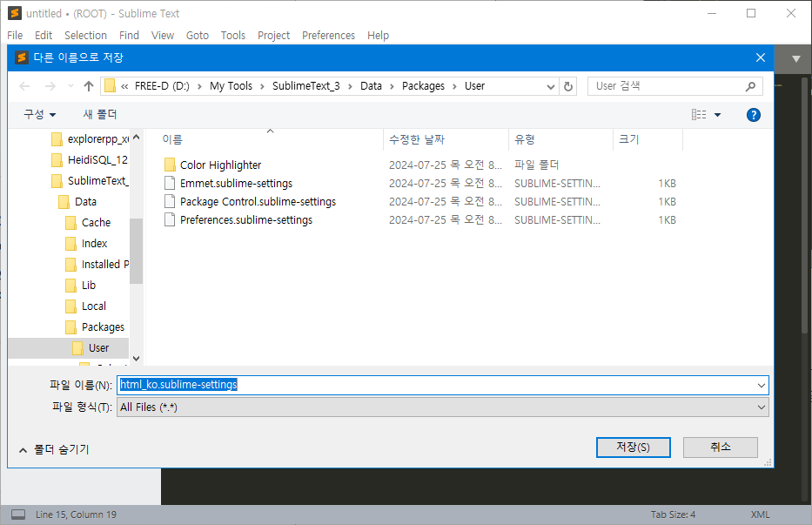812x525 pixels.
Task: Select Cache folder in the tree
Action: pos(88,222)
